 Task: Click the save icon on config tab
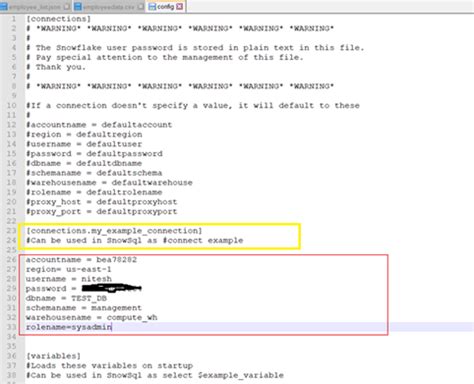pyautogui.click(x=152, y=6)
